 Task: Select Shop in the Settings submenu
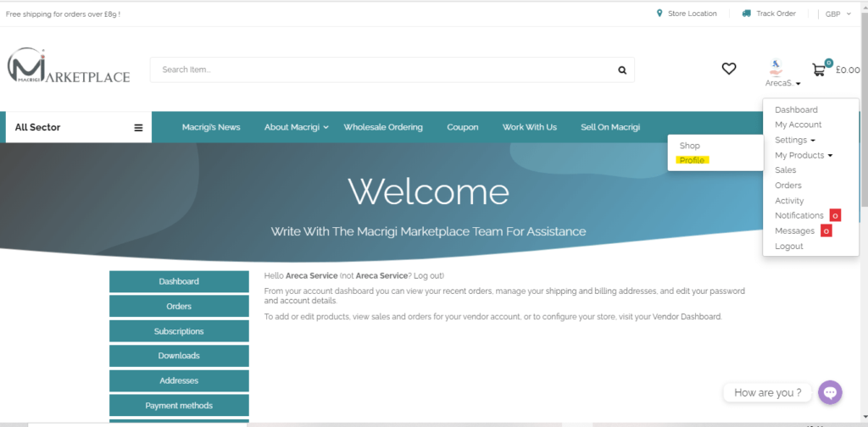point(690,146)
